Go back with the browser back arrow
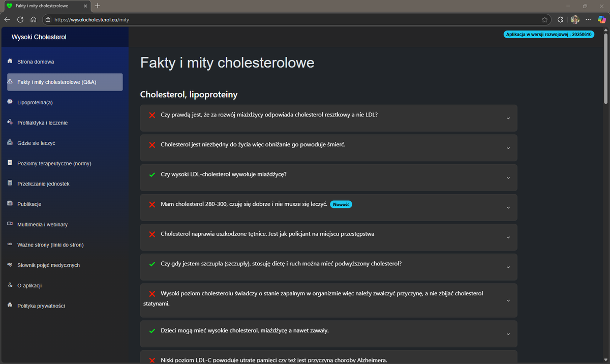610x364 pixels. 7,20
